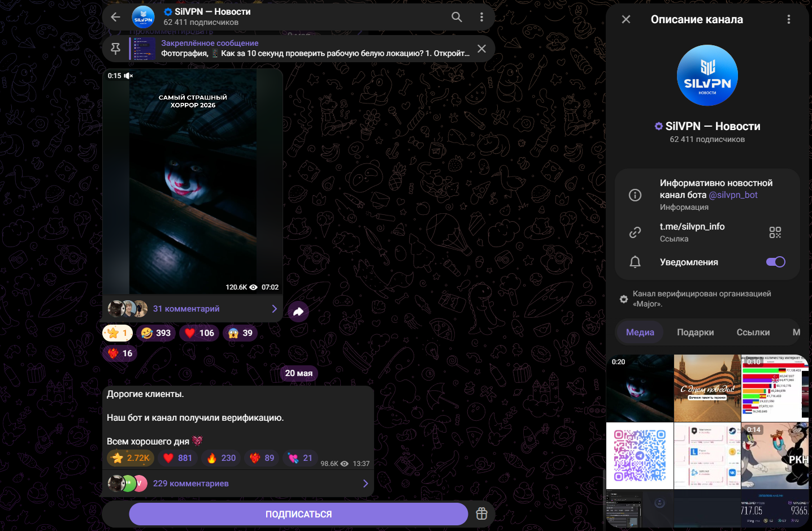Open the Tom and Jerry video 0:14
The image size is (812, 531).
pos(775,456)
